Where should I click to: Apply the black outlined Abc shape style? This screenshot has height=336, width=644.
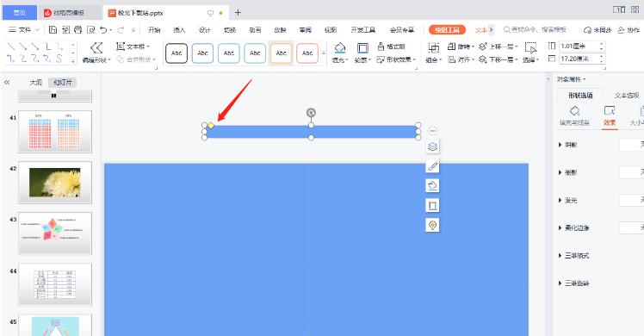click(176, 53)
